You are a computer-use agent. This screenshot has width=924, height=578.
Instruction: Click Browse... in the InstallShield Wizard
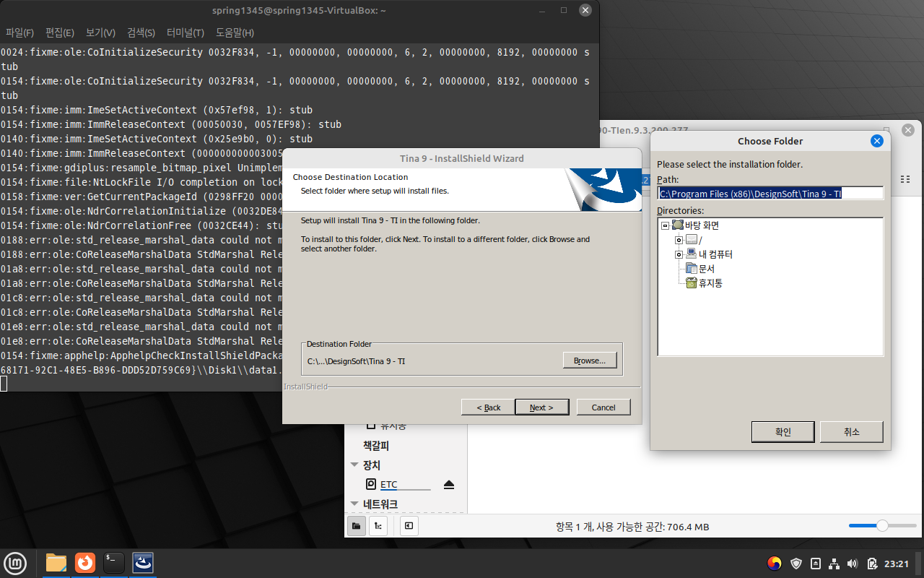point(590,361)
